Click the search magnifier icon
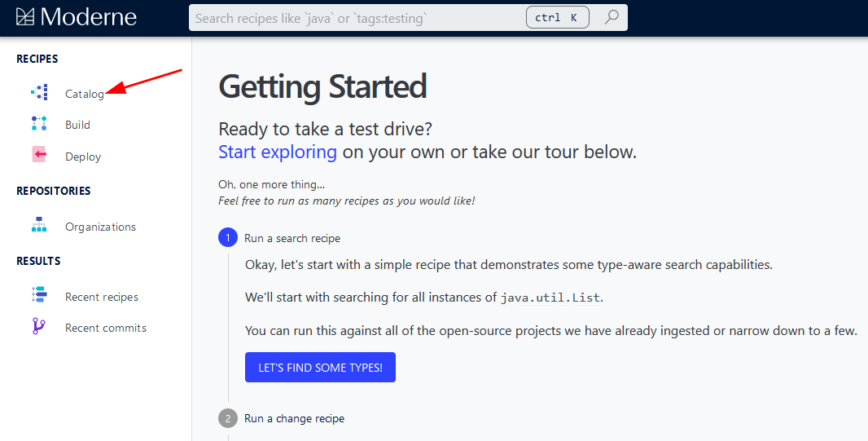 (612, 17)
